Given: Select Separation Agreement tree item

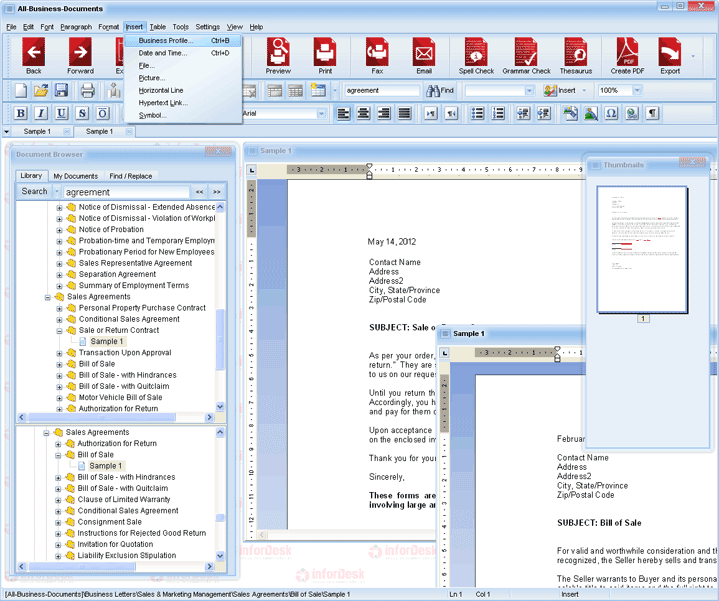Looking at the screenshot, I should point(117,274).
